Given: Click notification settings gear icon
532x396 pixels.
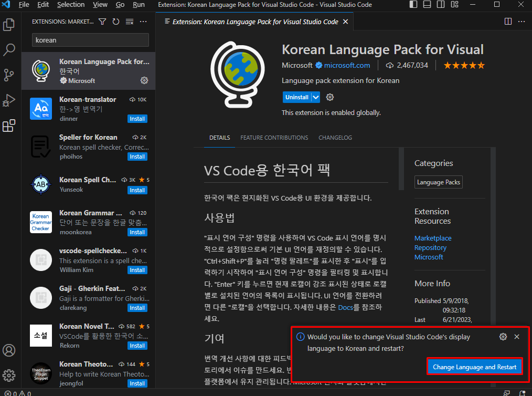Looking at the screenshot, I should tap(503, 337).
